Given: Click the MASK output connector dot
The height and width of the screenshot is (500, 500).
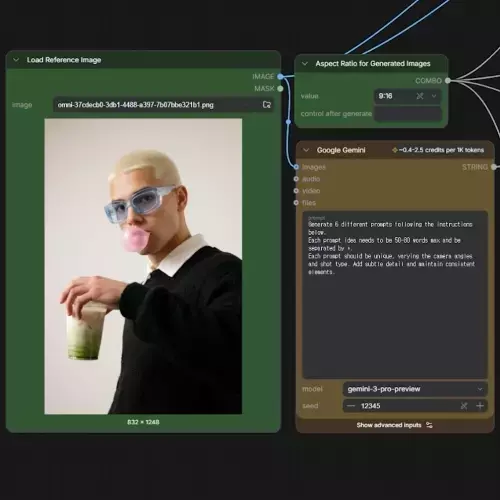Looking at the screenshot, I should coord(280,89).
